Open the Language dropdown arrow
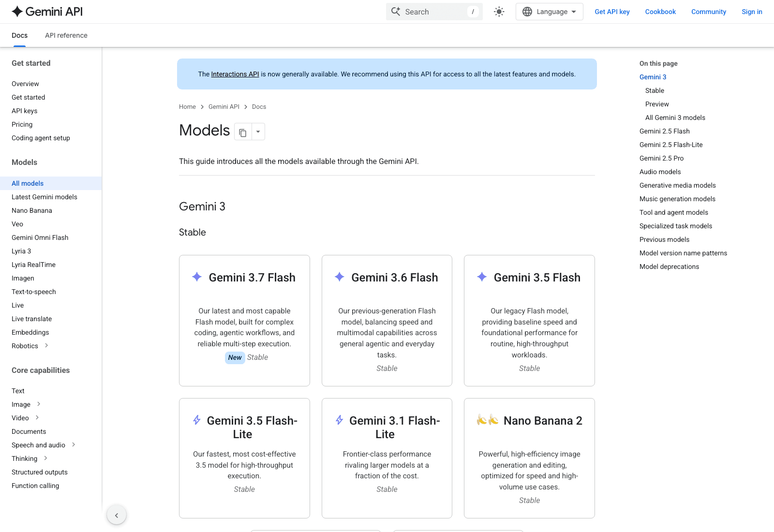774x532 pixels. click(x=574, y=12)
